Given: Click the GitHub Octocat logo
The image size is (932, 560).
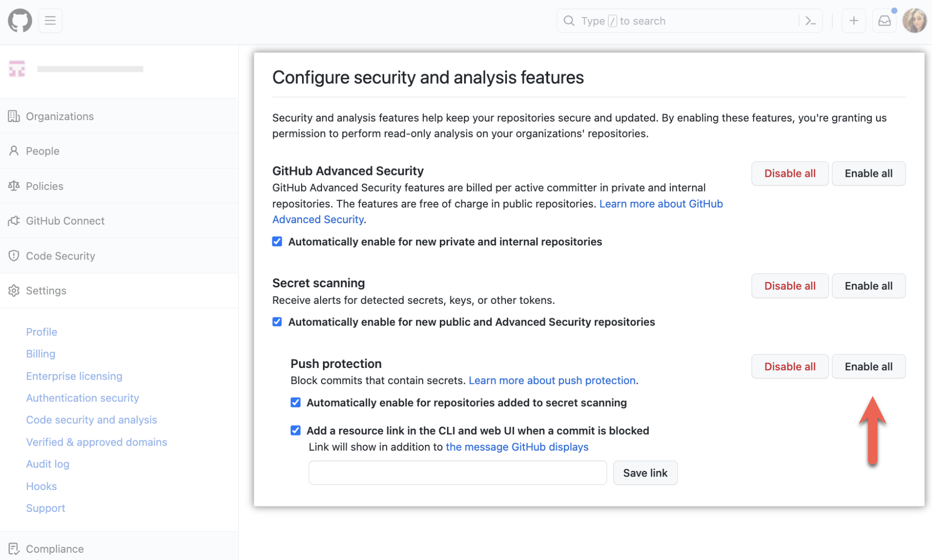Looking at the screenshot, I should pyautogui.click(x=20, y=20).
